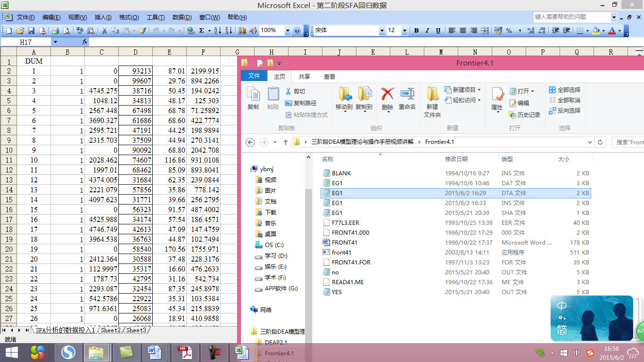Click the Excel help question input box
644x362 pixels.
(x=572, y=17)
